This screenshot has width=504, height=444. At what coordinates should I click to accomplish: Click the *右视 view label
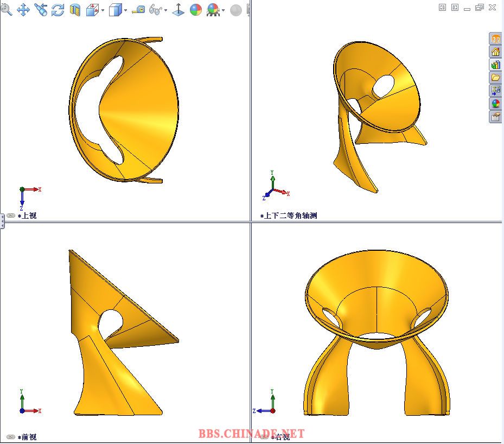coord(280,437)
